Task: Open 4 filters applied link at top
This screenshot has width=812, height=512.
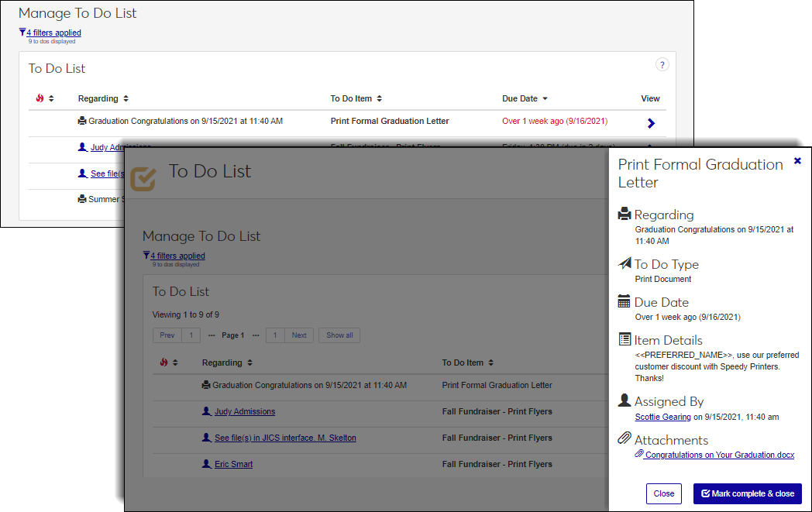Action: point(53,33)
